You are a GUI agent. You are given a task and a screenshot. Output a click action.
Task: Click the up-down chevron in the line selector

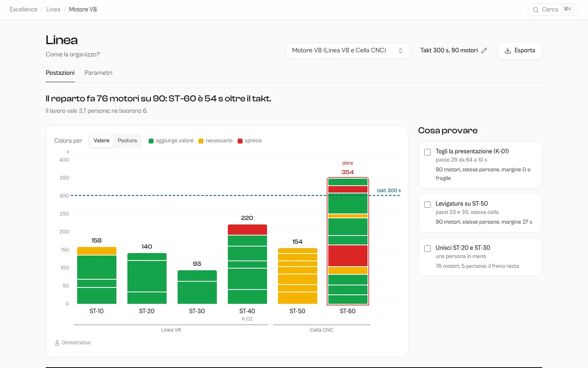pos(401,51)
